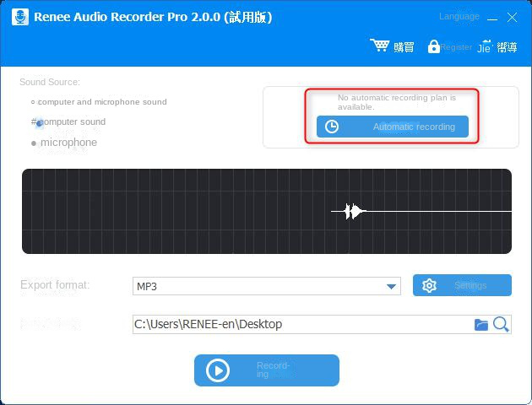Image resolution: width=532 pixels, height=405 pixels.
Task: Click the output path text field
Action: [300, 324]
